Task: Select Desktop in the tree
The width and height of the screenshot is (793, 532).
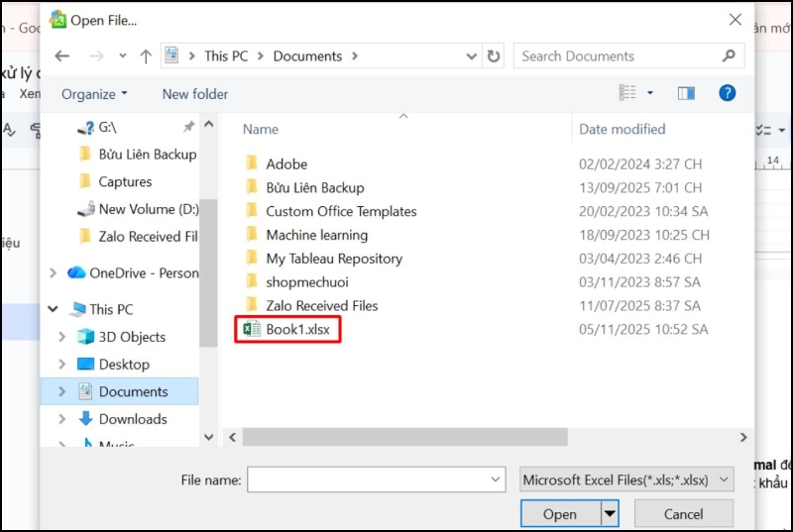Action: tap(113, 365)
